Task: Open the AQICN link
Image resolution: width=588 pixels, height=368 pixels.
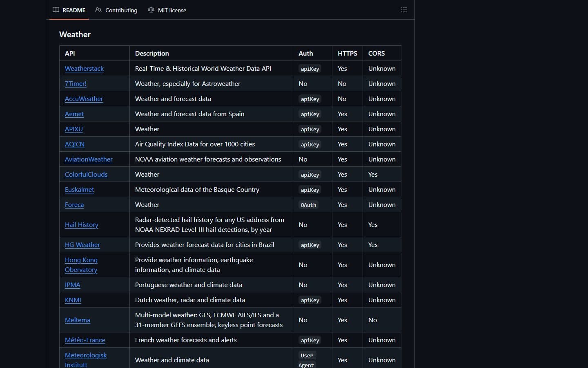Action: 75,144
